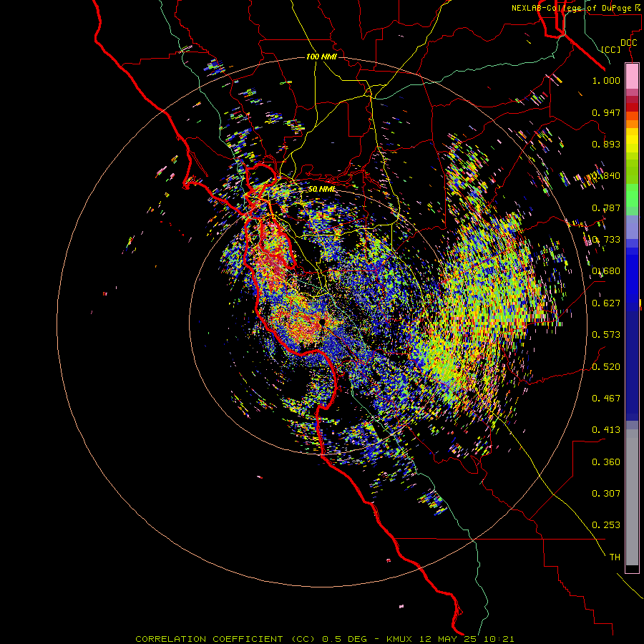
Task: Click the periwinkle segment of the color bar
Action: click(x=632, y=227)
